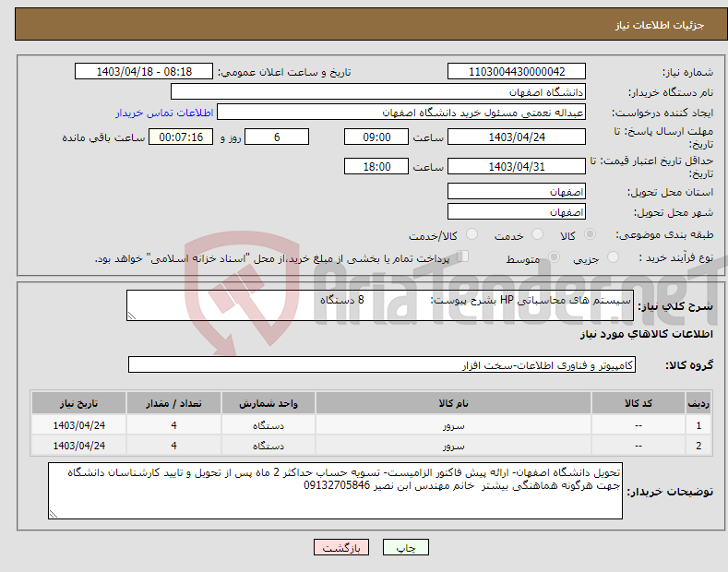Click the resize handle of buyer notes box

54,514
